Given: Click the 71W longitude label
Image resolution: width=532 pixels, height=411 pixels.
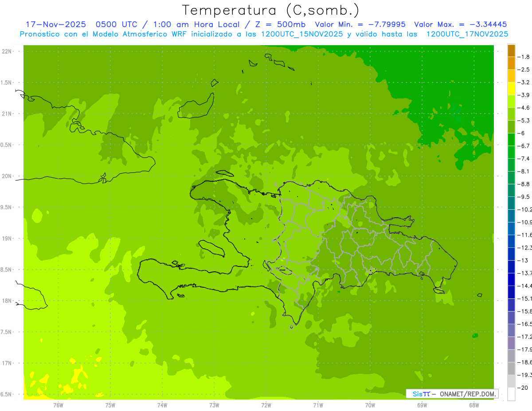Looking at the screenshot, I should [x=318, y=405].
